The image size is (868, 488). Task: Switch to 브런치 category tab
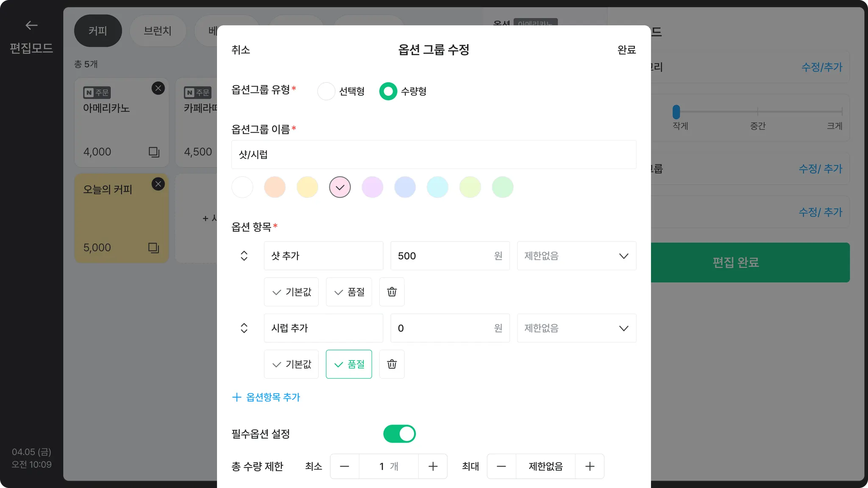pos(158,31)
